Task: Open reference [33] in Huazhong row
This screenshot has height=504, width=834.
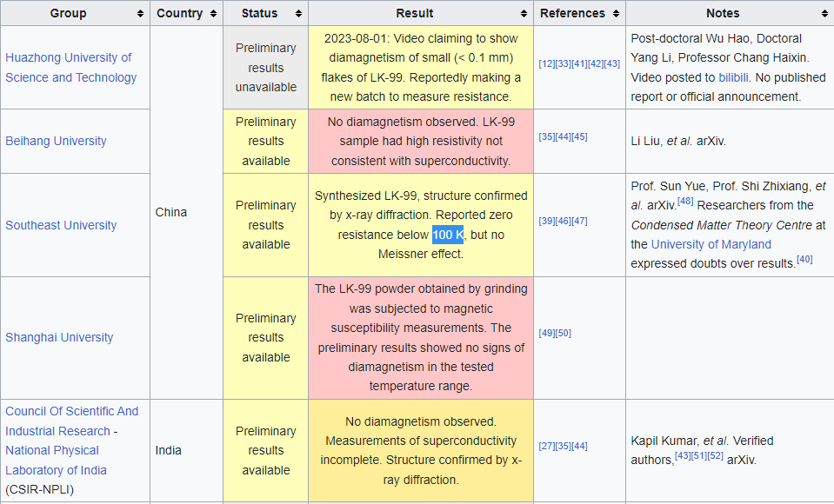Action: tap(563, 63)
